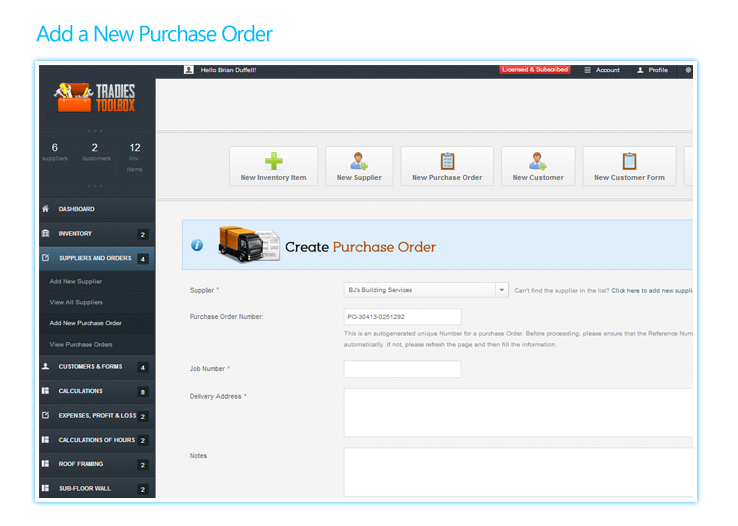Open the Profile menu in the top bar
The width and height of the screenshot is (738, 526).
coord(652,70)
